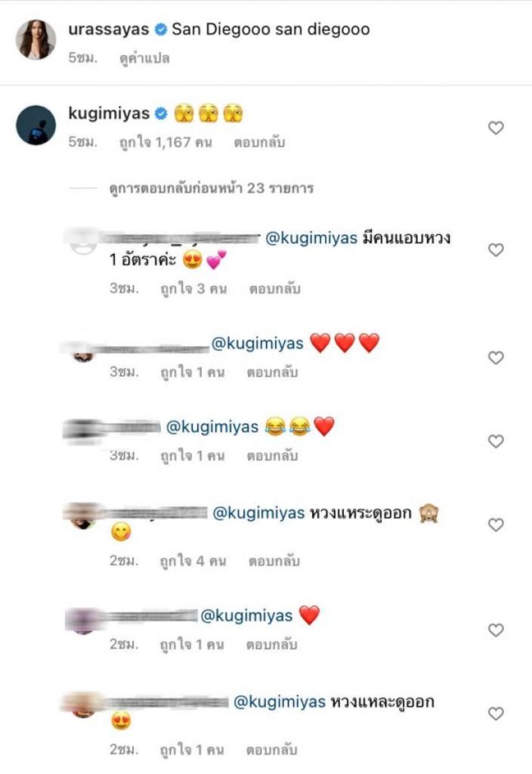532x774 pixels.
Task: Open @kugimiyas mention in three hearts reply
Action: point(257,343)
